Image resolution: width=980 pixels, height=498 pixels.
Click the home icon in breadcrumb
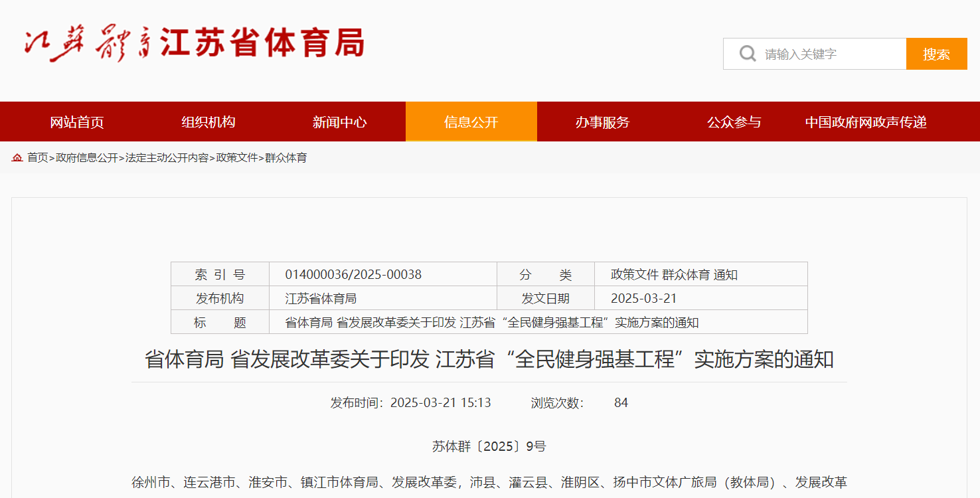tap(17, 158)
